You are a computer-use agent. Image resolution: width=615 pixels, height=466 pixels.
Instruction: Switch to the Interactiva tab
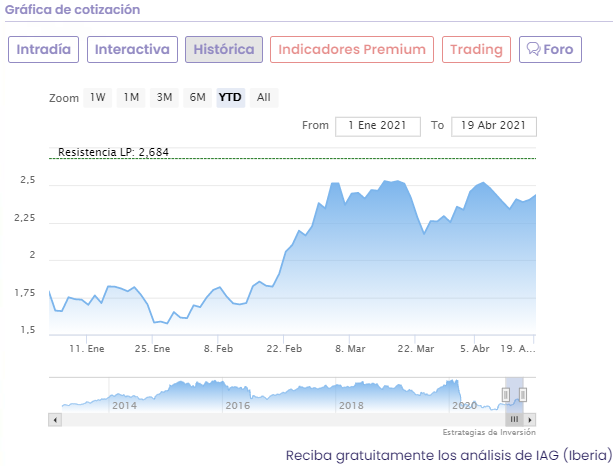coord(132,50)
